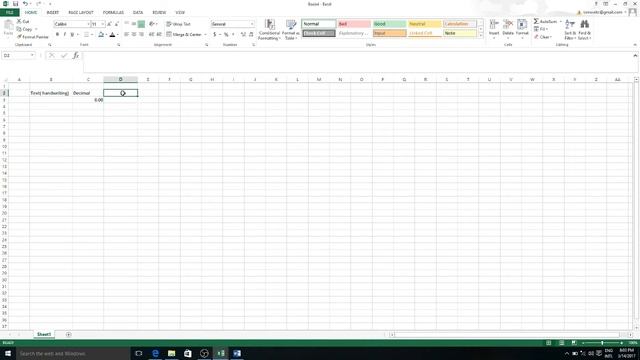Open Sort & Filter menu
This screenshot has width=640, height=360.
click(570, 29)
